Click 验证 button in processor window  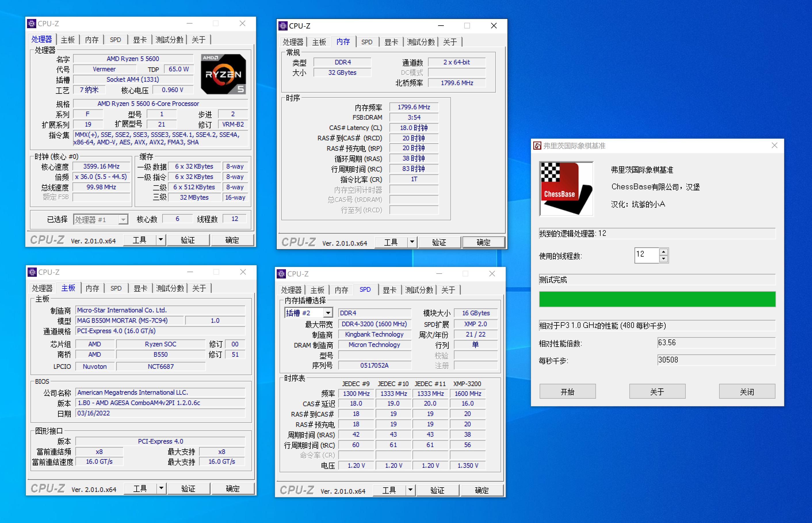click(188, 240)
